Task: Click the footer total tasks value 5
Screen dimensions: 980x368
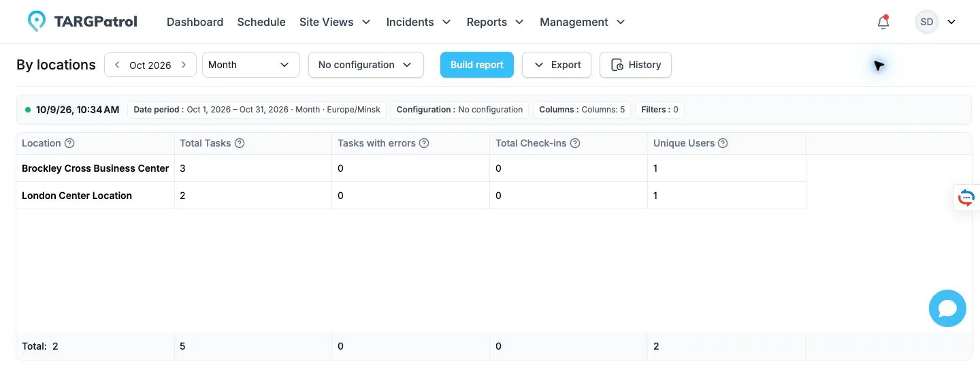Action: [x=182, y=346]
